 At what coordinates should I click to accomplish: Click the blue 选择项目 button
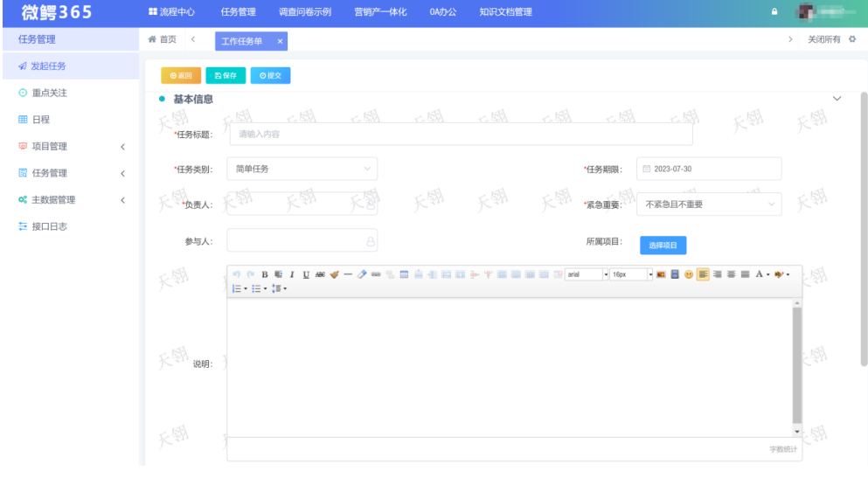663,246
